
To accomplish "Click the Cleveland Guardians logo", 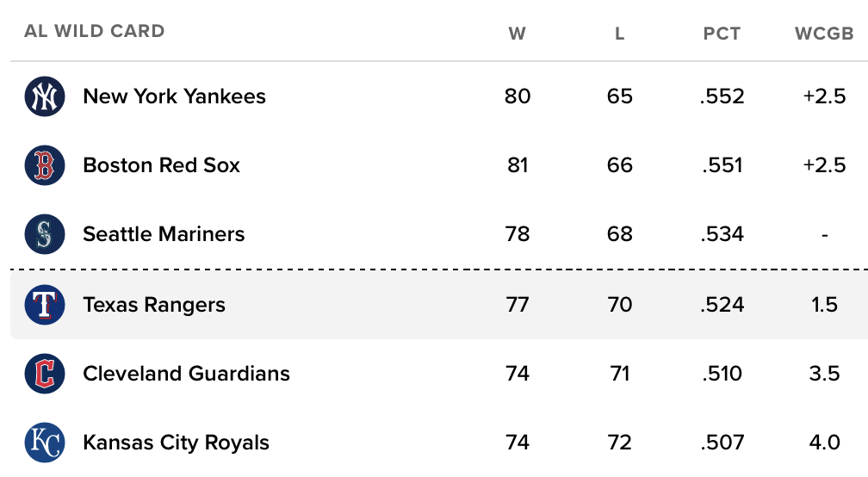I will coord(45,374).
